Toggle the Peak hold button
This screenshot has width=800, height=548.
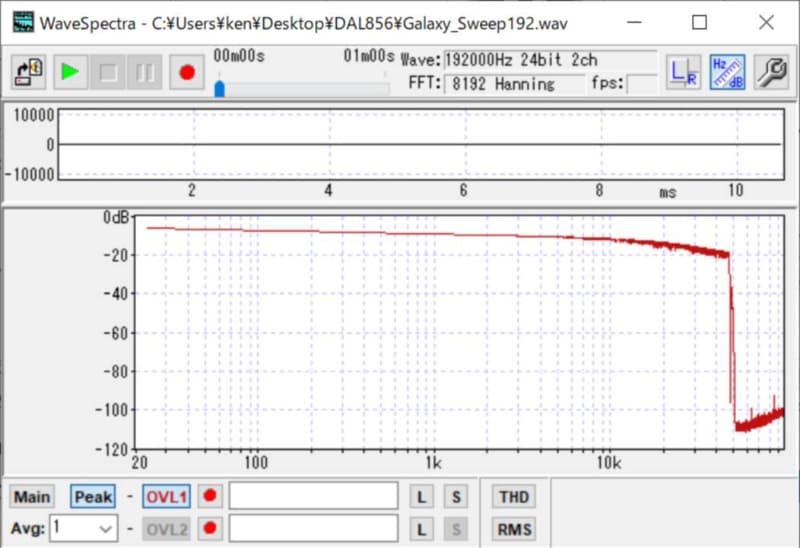pos(93,496)
